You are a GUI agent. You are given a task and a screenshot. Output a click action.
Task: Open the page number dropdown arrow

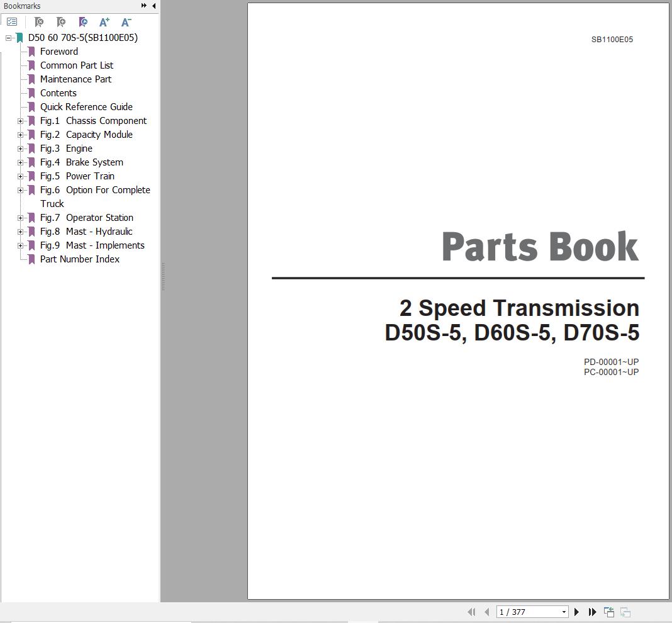(564, 612)
